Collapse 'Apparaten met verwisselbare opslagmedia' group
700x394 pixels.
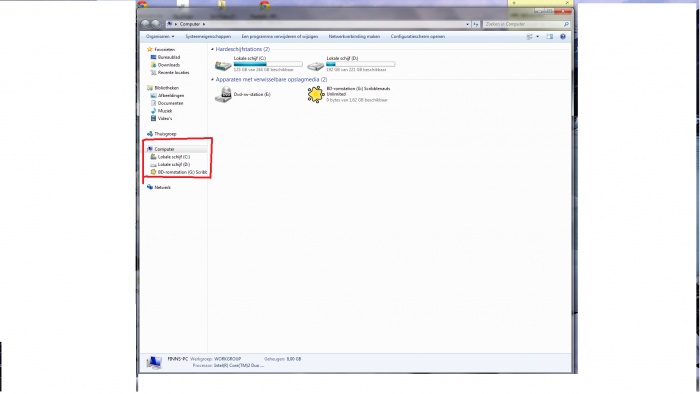click(x=212, y=79)
